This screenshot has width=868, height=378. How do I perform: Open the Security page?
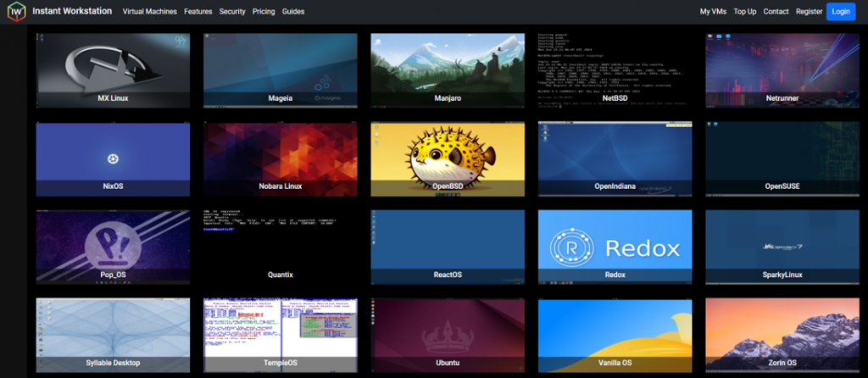click(x=232, y=12)
